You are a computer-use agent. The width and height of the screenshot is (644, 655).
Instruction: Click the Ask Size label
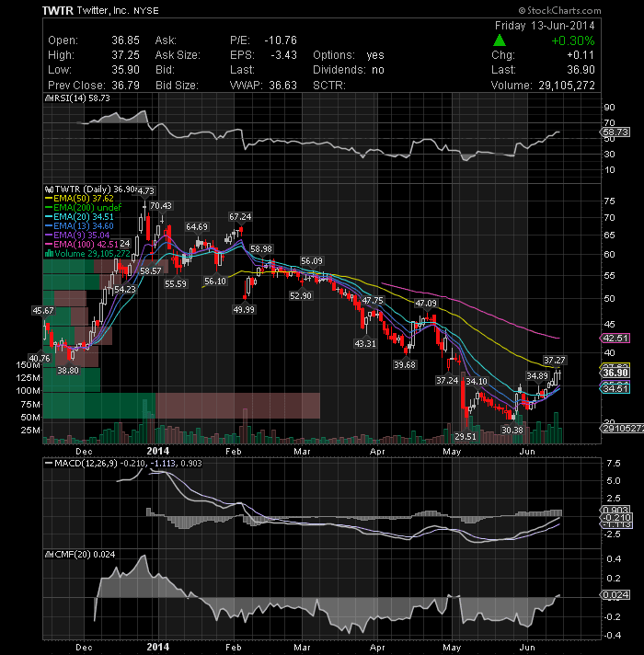(178, 55)
